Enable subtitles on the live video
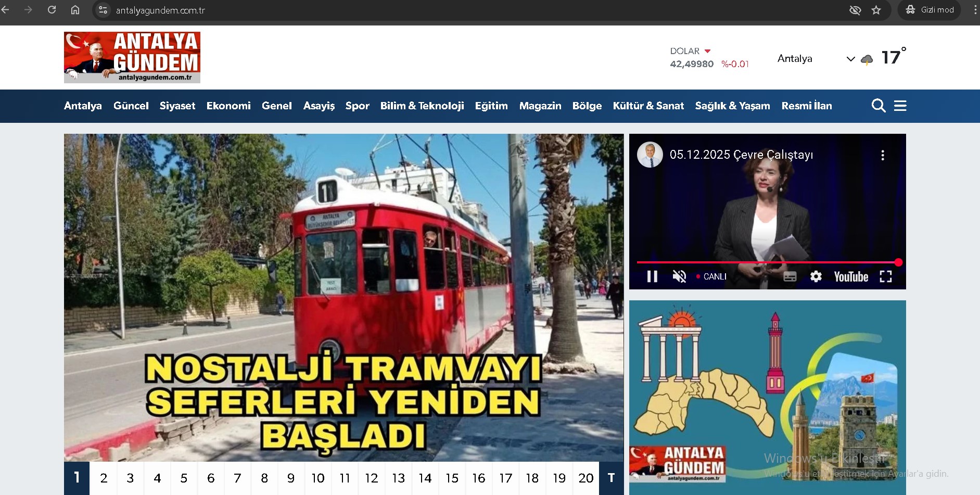The image size is (980, 495). [x=790, y=276]
